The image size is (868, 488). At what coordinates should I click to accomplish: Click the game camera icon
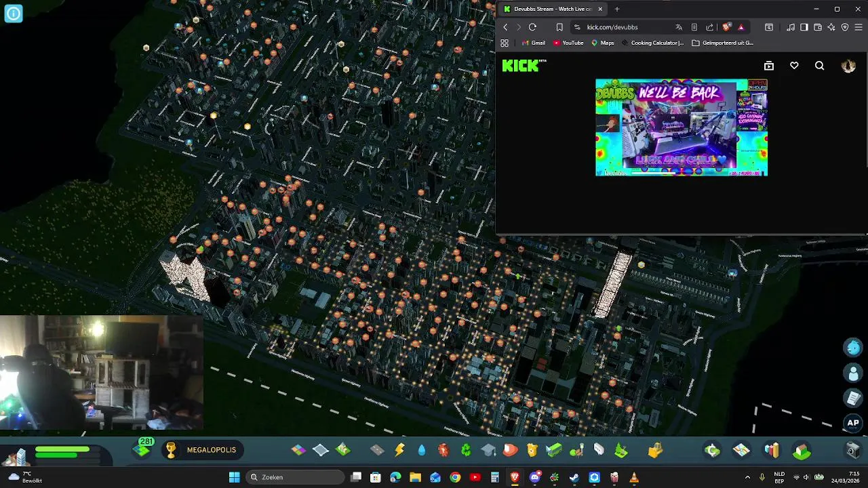click(x=853, y=450)
